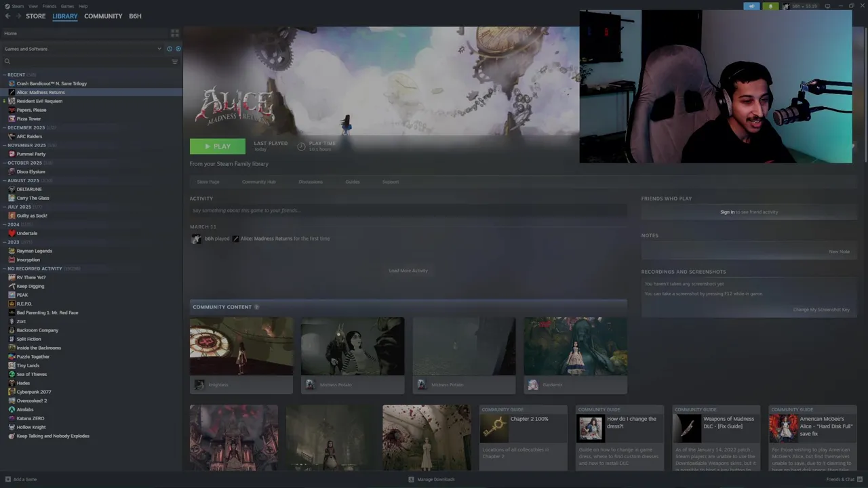Select the PEAK game icon
The image size is (868, 488).
[x=12, y=295]
